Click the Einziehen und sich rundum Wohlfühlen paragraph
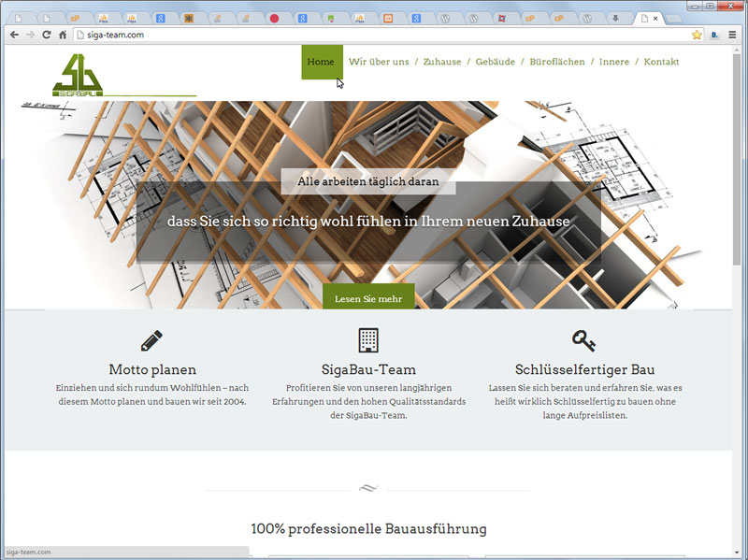The width and height of the screenshot is (748, 560). 152,395
